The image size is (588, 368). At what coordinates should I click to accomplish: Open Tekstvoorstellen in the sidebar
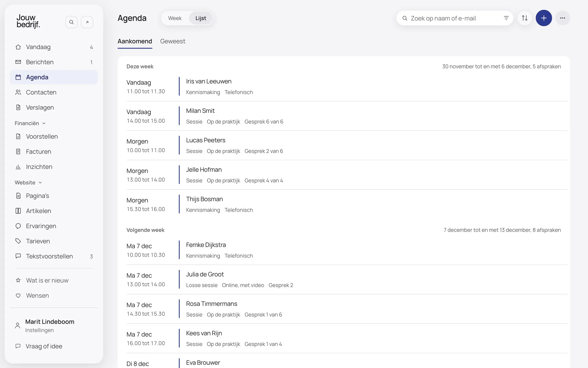tap(54, 256)
